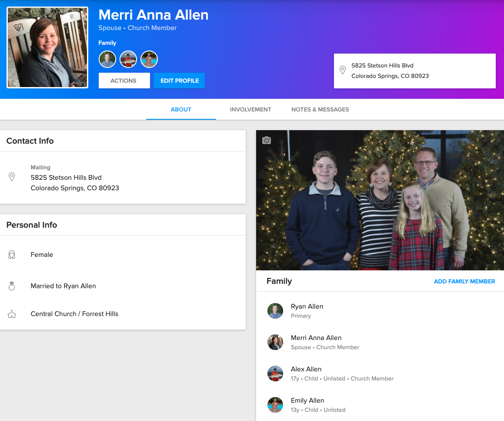Select the About tab
This screenshot has height=421, width=504.
pyautogui.click(x=181, y=109)
